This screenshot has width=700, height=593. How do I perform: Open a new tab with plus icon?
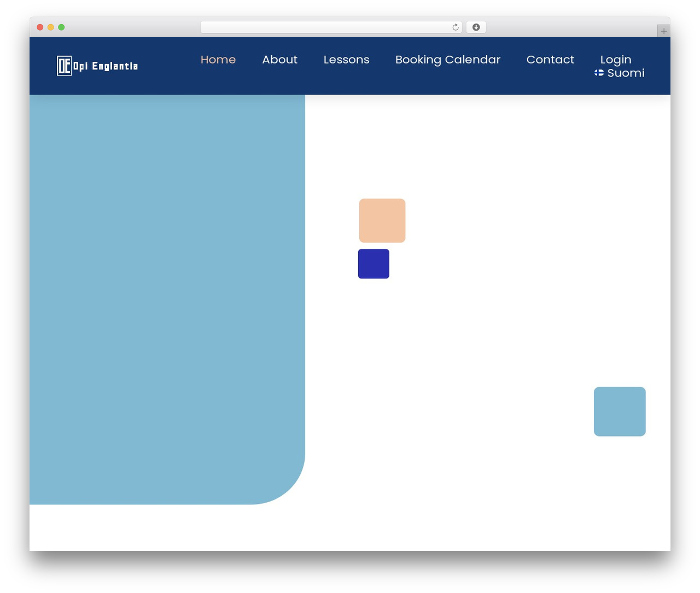(x=663, y=31)
